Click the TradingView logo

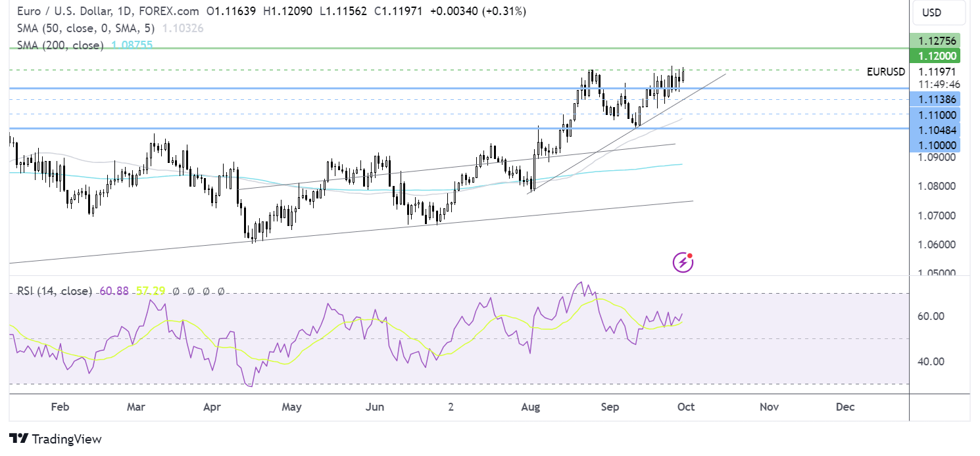pyautogui.click(x=56, y=439)
